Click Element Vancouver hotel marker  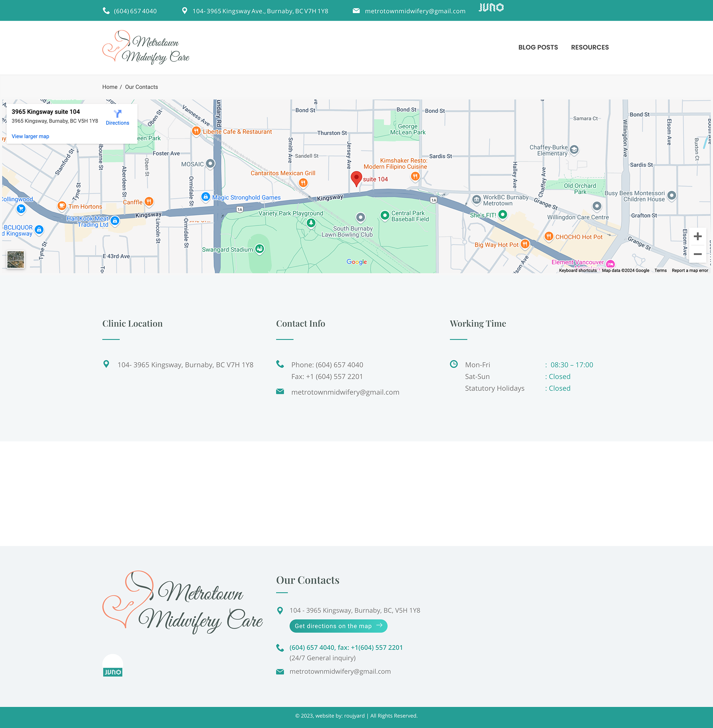(x=611, y=264)
